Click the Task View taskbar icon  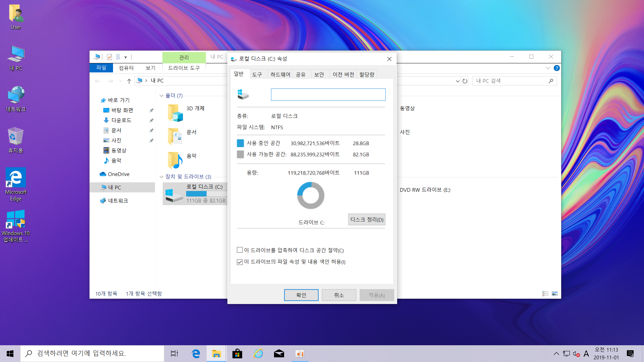[x=174, y=354]
